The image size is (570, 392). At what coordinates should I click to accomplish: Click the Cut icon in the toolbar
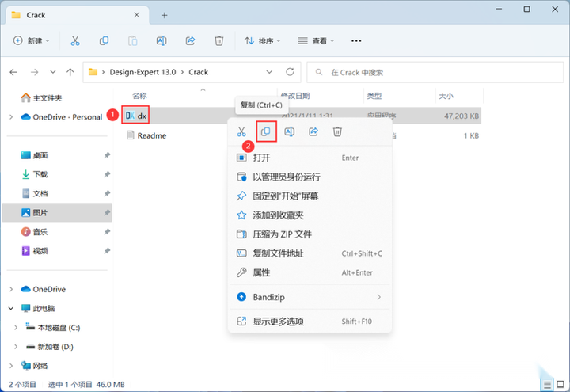tap(75, 40)
